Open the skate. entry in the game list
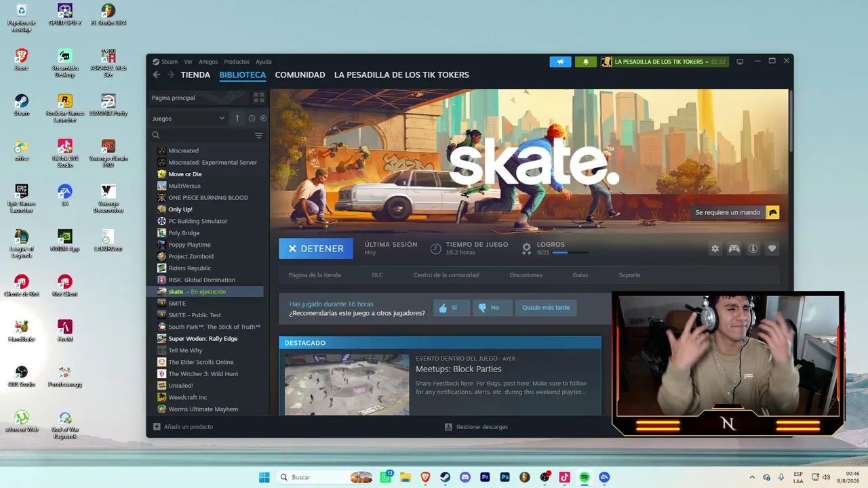 pos(205,291)
